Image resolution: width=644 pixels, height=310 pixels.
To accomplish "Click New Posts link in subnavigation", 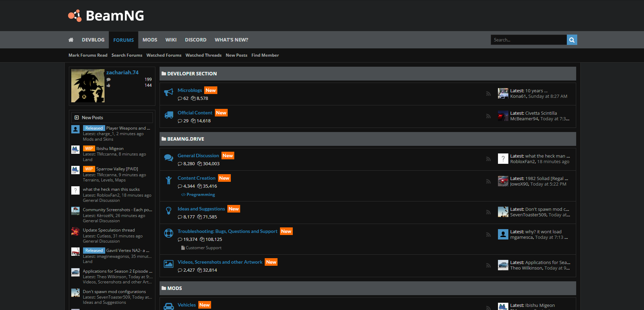I will [x=236, y=55].
